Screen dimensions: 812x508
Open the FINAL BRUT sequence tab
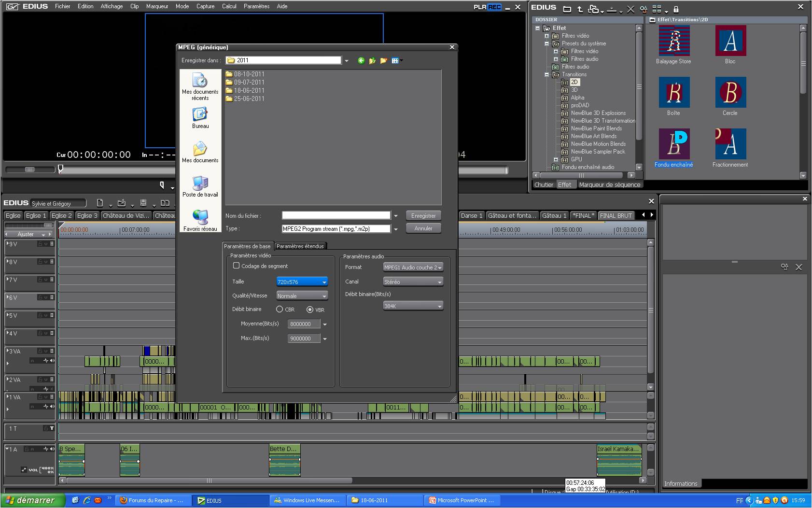(616, 216)
